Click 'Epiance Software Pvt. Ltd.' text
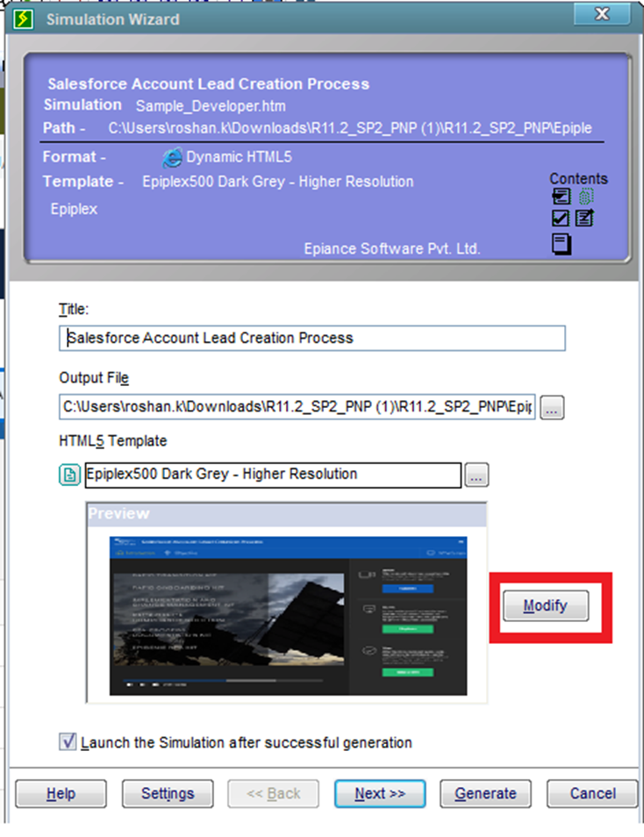This screenshot has width=644, height=837. pos(392,249)
